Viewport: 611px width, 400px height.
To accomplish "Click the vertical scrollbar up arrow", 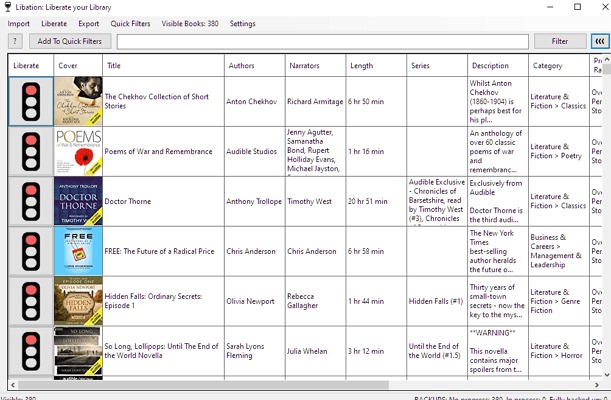I will coord(607,59).
